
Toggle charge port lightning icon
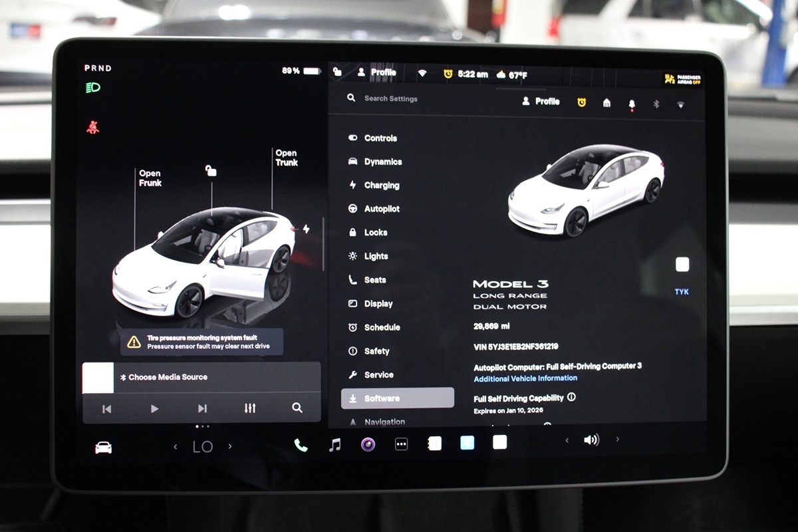(306, 229)
